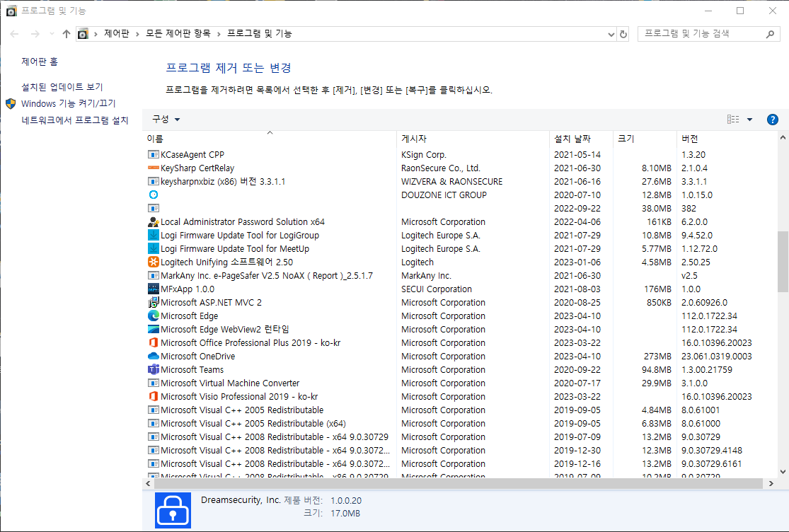Open help with the blue question mark

pyautogui.click(x=773, y=120)
